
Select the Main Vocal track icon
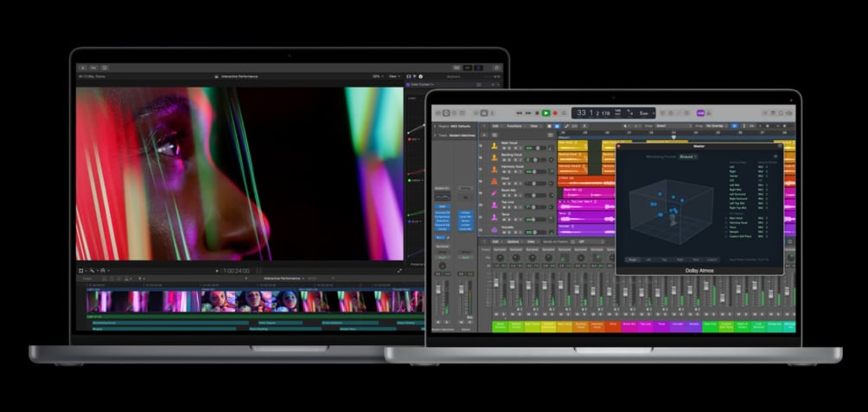[494, 145]
